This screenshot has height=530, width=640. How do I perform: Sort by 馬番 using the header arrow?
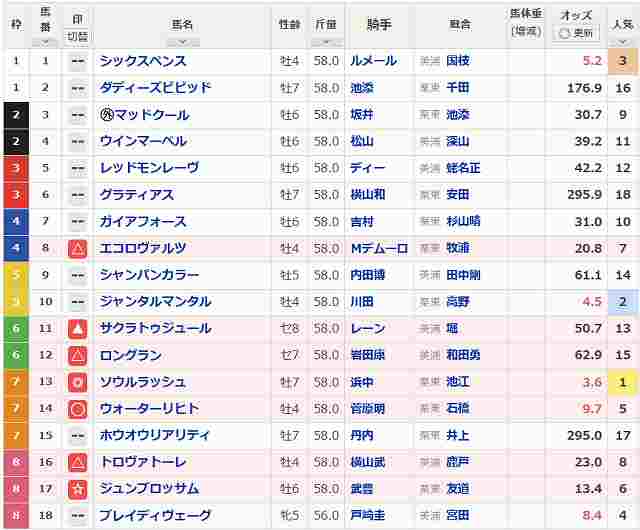point(45,42)
